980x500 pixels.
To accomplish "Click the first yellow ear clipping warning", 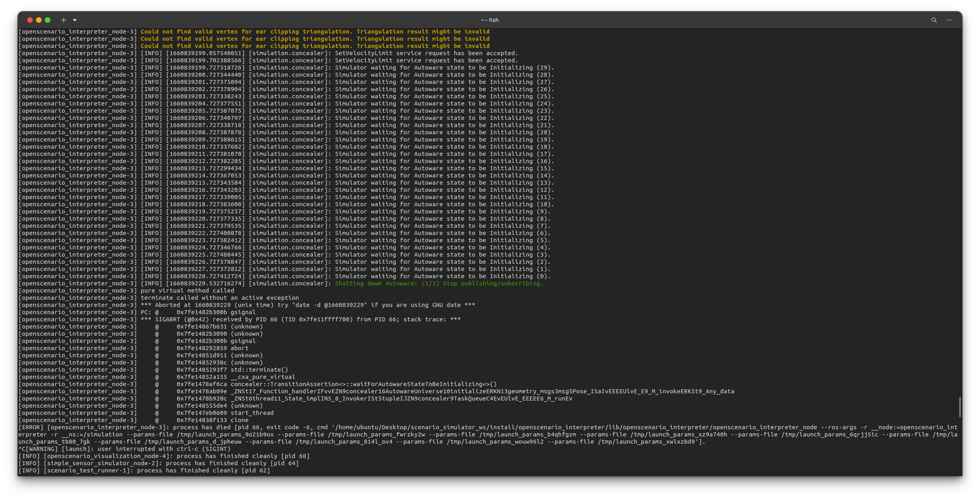I will click(x=315, y=32).
